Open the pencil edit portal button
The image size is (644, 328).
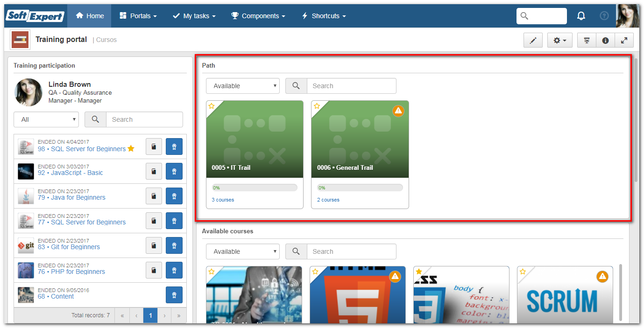(533, 41)
